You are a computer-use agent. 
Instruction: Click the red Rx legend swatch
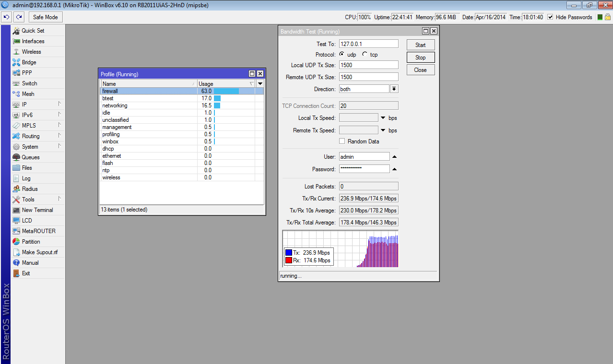click(289, 260)
